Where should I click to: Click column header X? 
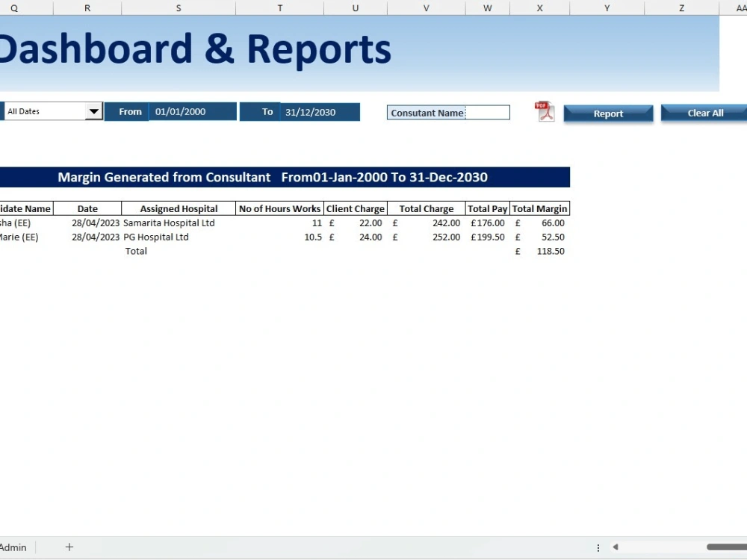click(541, 7)
